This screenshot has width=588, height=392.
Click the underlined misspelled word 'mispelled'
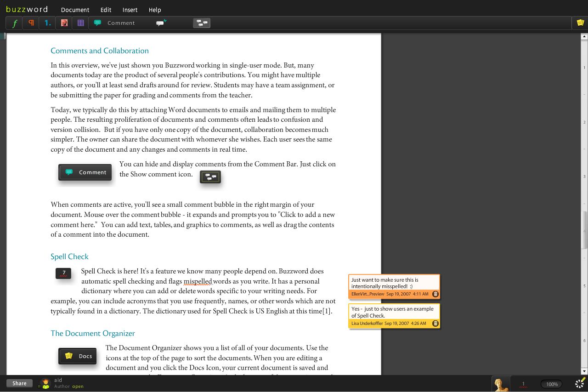tap(198, 281)
